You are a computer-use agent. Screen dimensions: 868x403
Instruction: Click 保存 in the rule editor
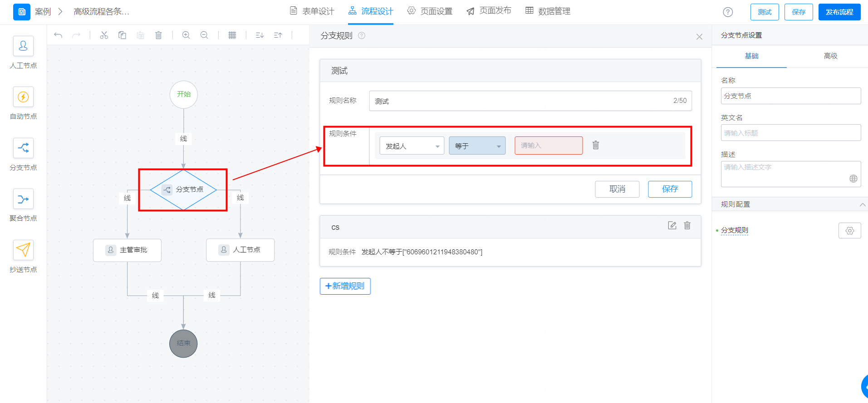coord(670,189)
